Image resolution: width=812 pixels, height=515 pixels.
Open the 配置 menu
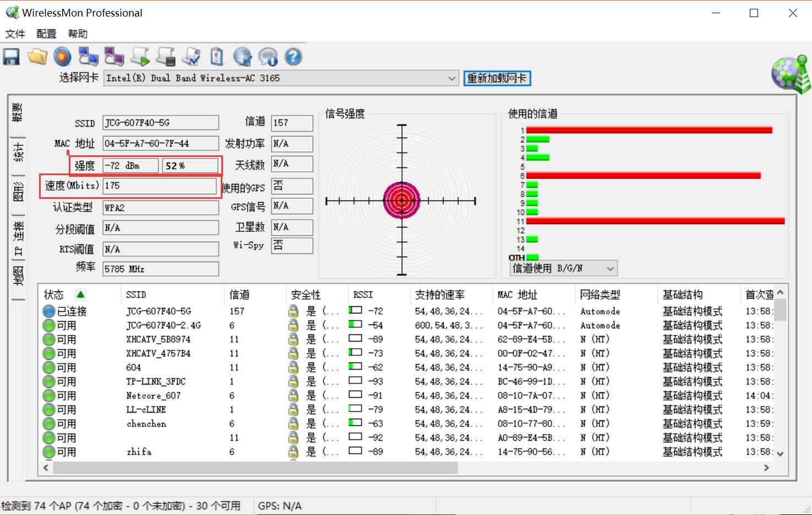tap(46, 34)
